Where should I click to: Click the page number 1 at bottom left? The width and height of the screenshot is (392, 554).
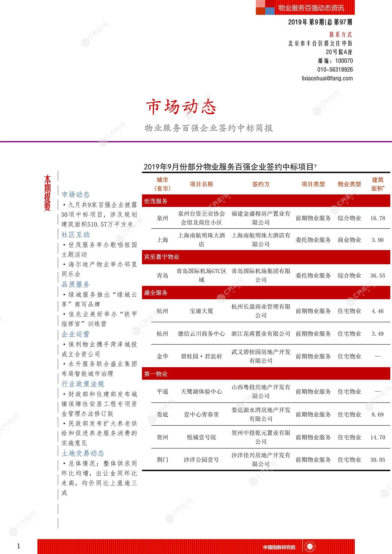pos(18,546)
